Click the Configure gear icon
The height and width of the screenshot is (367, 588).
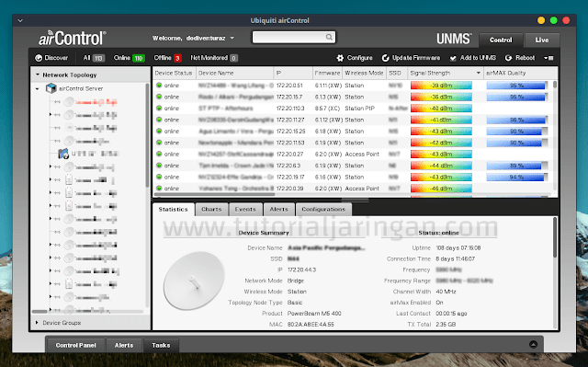point(340,58)
